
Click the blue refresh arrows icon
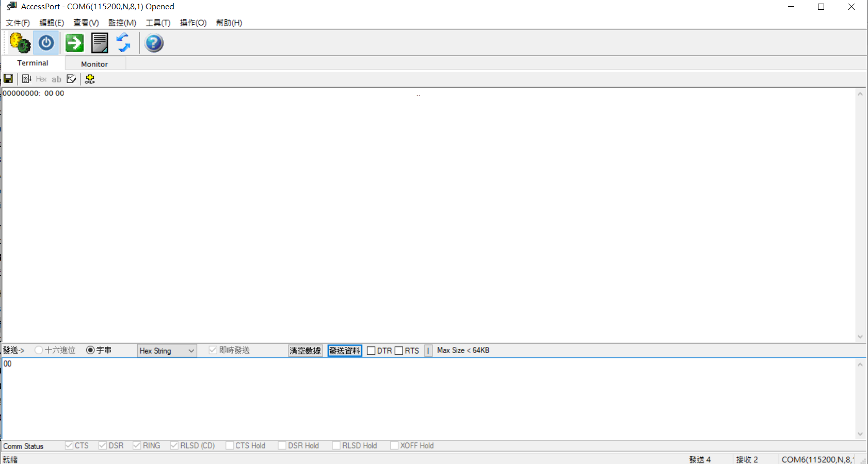[123, 43]
